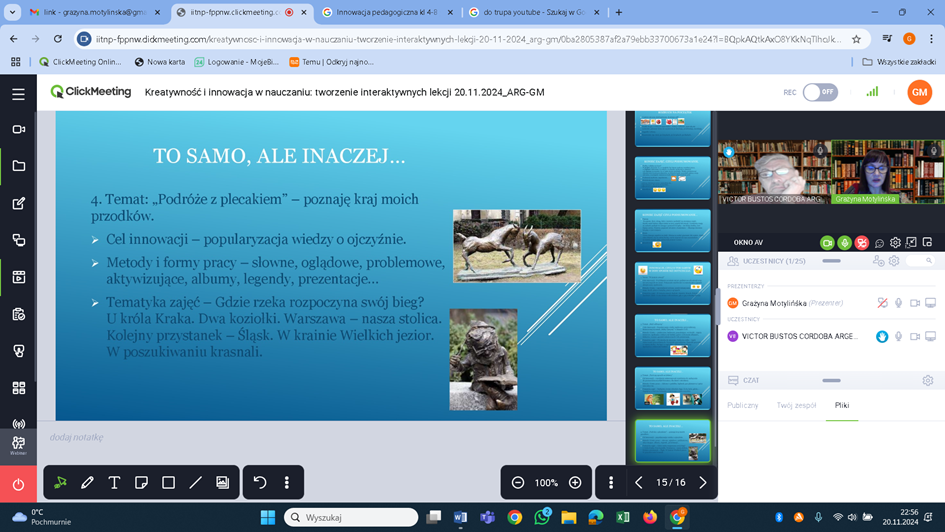Insert an image with the picture tool
The width and height of the screenshot is (945, 532).
pyautogui.click(x=222, y=483)
